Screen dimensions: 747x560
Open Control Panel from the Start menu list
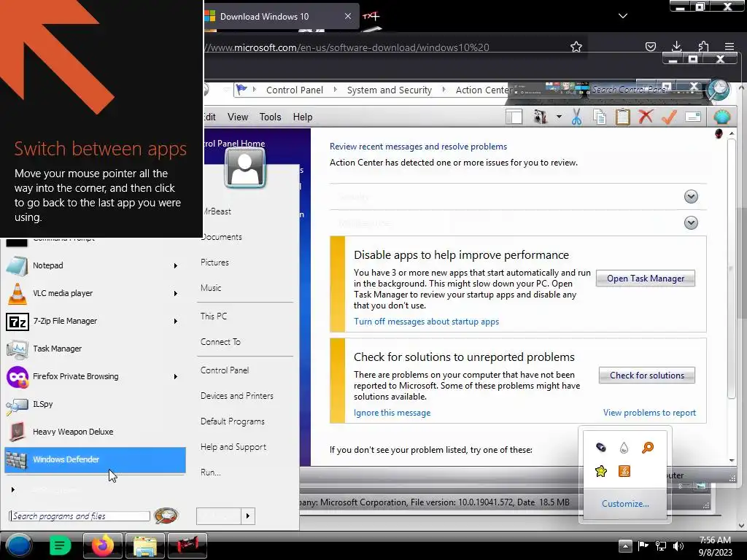(225, 370)
